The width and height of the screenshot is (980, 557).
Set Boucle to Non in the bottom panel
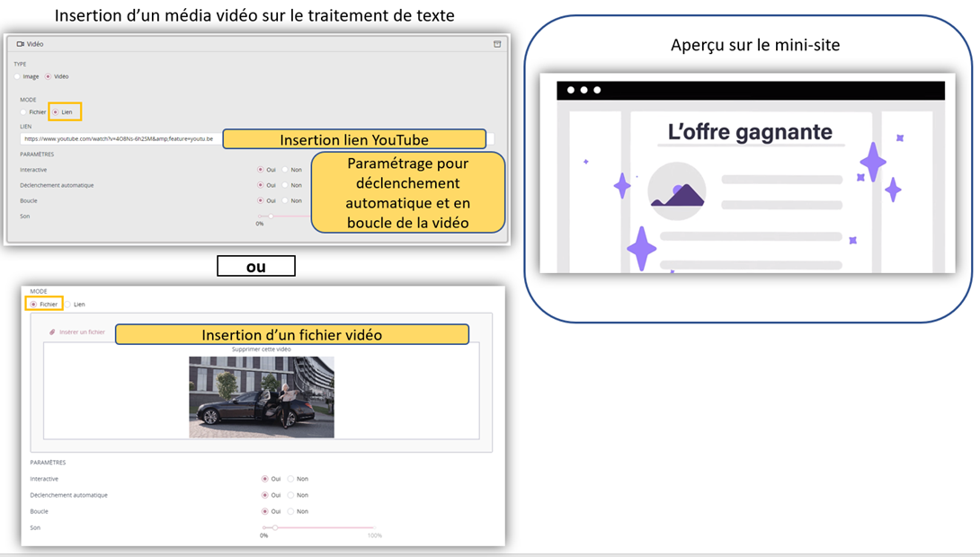tap(290, 511)
